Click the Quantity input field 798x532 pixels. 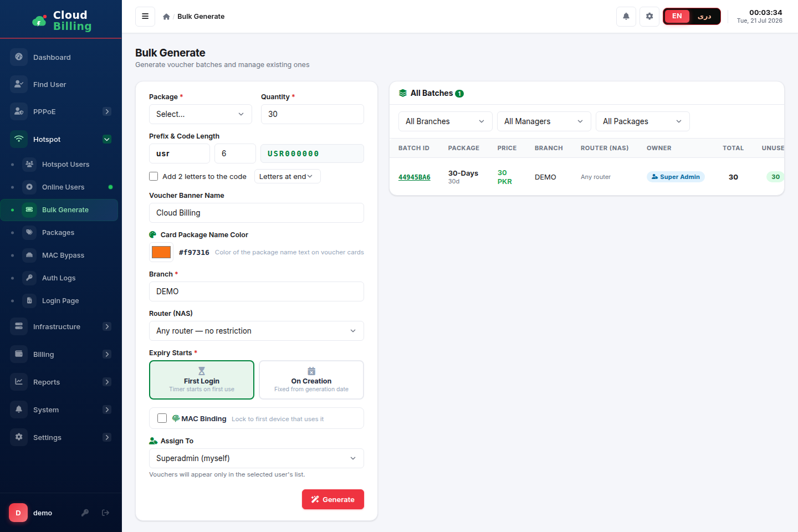313,114
